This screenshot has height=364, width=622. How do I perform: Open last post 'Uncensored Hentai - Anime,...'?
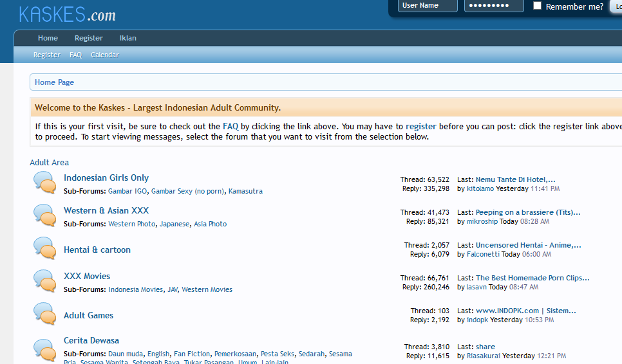click(x=529, y=245)
